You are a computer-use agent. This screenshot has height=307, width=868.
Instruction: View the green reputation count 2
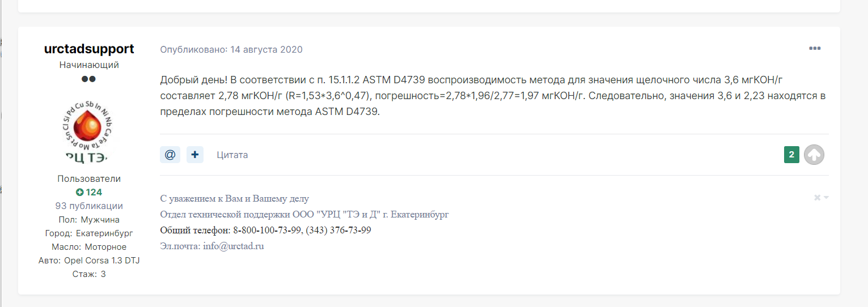791,155
